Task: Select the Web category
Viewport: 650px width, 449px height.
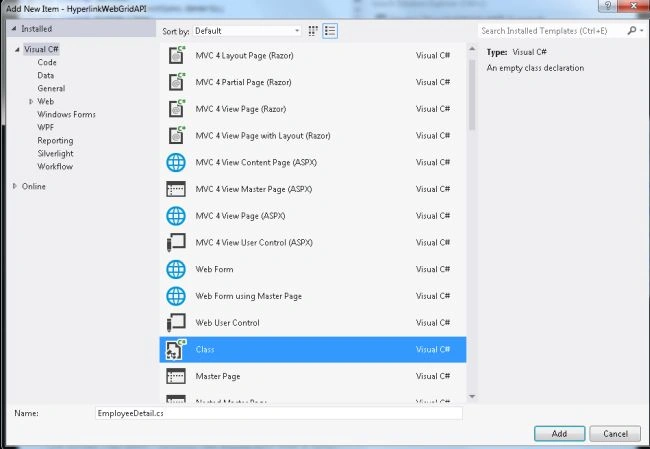Action: [x=46, y=101]
